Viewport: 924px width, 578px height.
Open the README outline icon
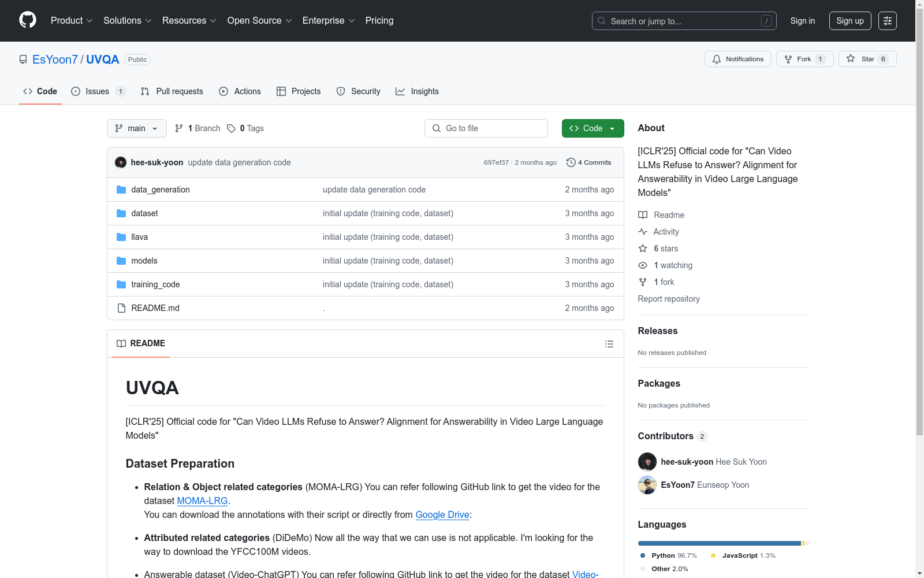tap(609, 344)
